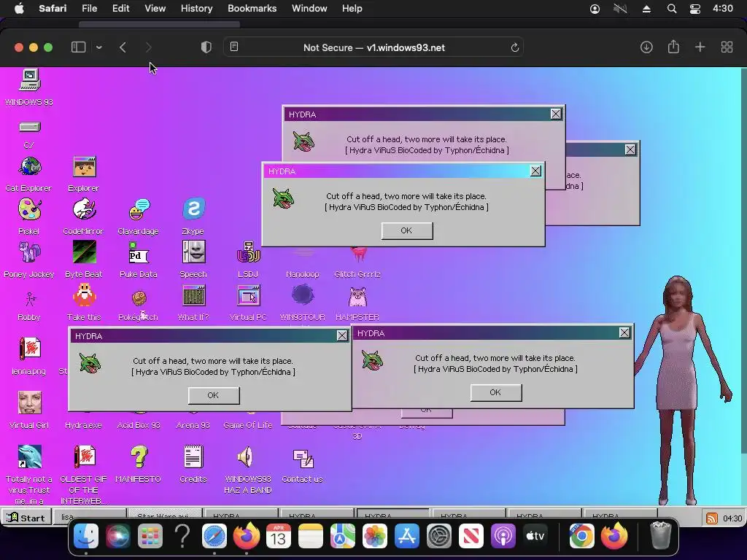747x560 pixels.
Task: Select the lisa taskbar item
Action: point(88,517)
